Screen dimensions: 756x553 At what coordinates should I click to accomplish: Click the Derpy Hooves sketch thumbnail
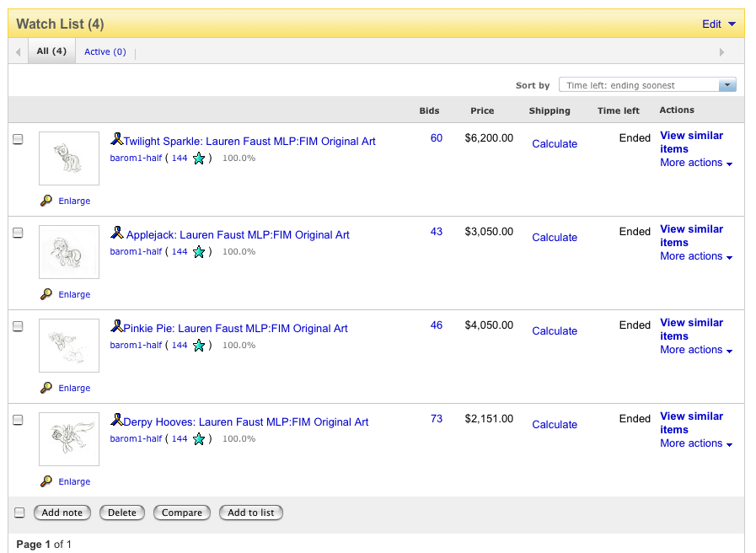[x=69, y=438]
